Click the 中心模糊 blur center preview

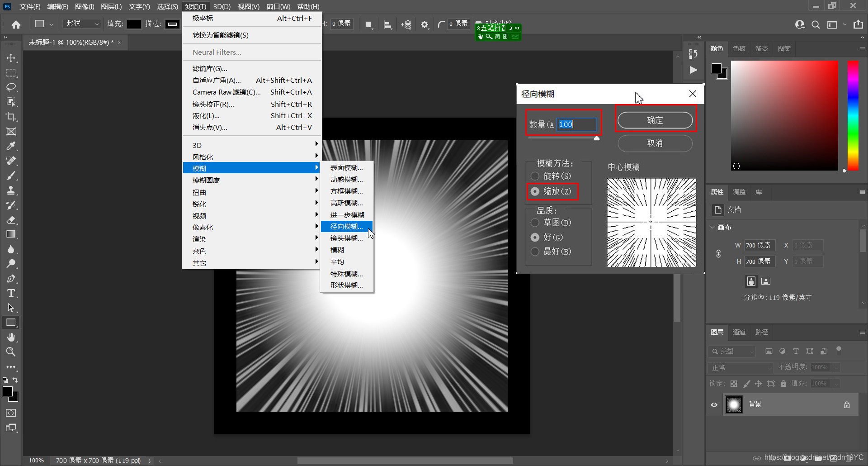[651, 223]
